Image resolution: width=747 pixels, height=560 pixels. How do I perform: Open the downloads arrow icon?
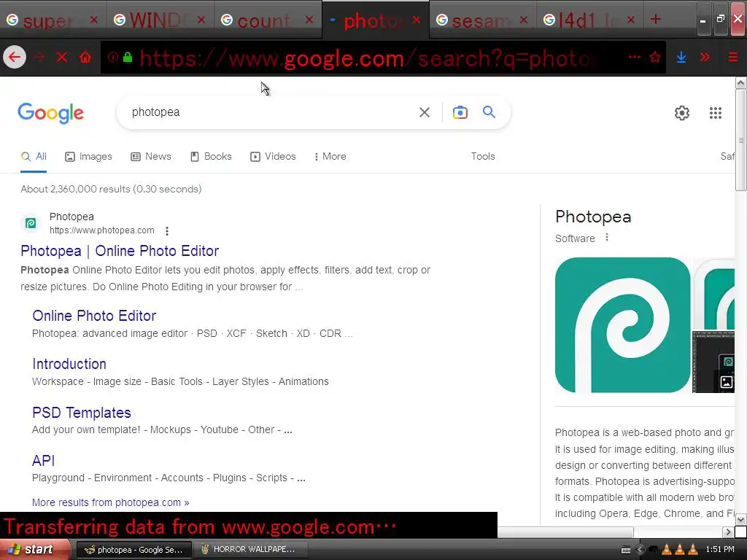[681, 58]
